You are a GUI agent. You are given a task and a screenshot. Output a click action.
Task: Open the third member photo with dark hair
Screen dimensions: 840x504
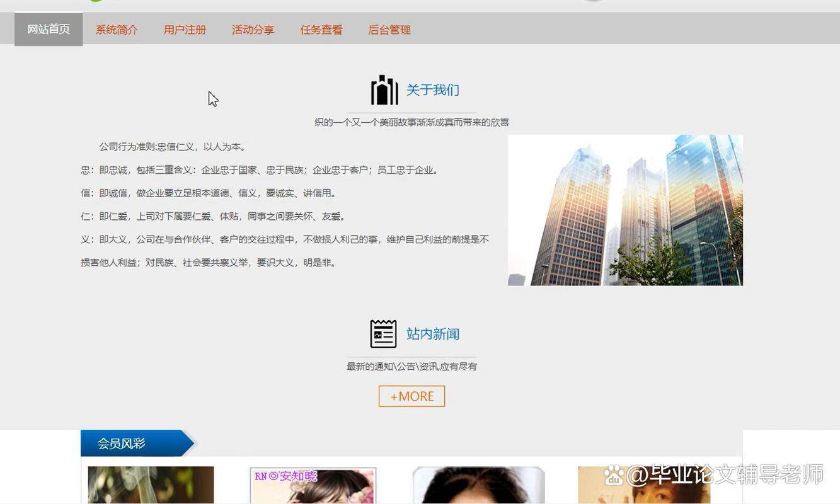pyautogui.click(x=478, y=485)
